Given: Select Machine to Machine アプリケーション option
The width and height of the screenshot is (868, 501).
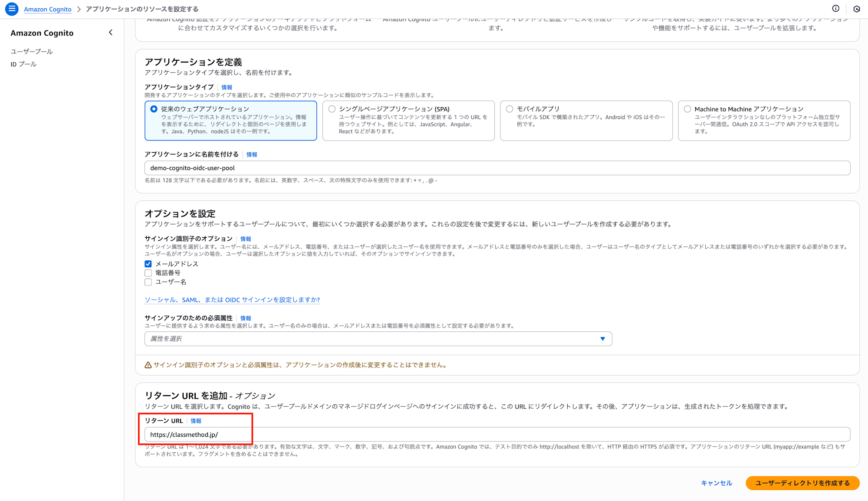Looking at the screenshot, I should (x=687, y=109).
